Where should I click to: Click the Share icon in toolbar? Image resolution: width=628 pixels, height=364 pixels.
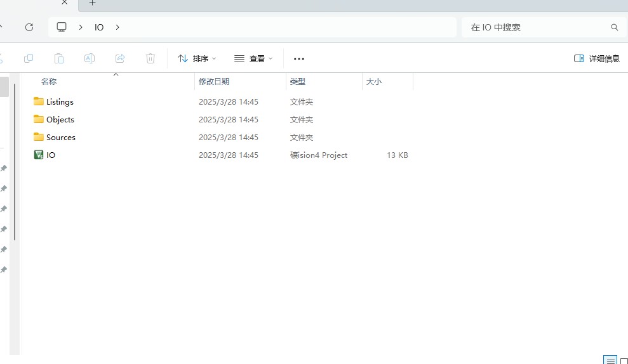120,58
